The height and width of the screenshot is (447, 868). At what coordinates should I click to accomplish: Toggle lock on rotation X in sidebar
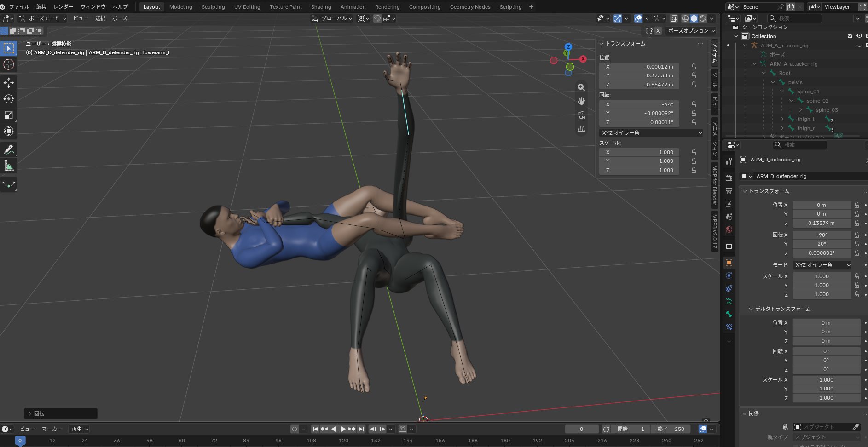(x=694, y=104)
